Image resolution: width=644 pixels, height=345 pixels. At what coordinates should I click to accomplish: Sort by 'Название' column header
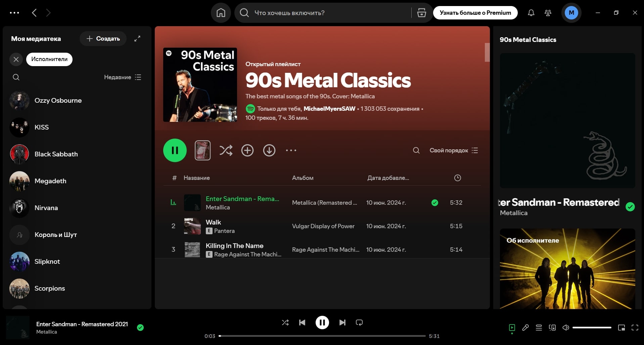tap(197, 178)
